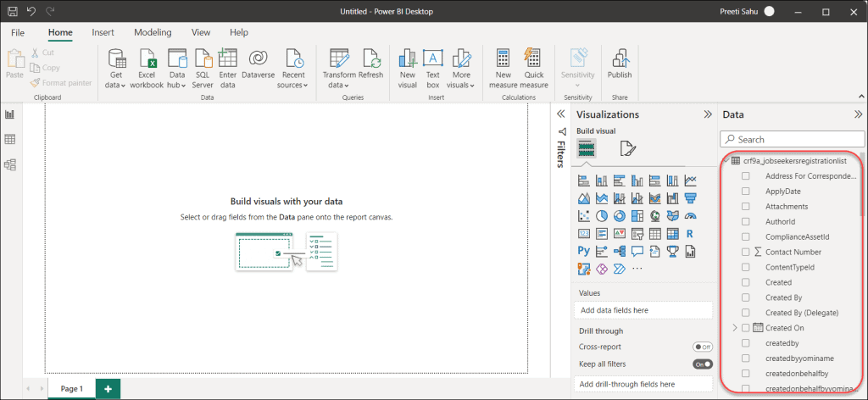Select the Matrix visual
This screenshot has height=400, width=868.
point(672,233)
